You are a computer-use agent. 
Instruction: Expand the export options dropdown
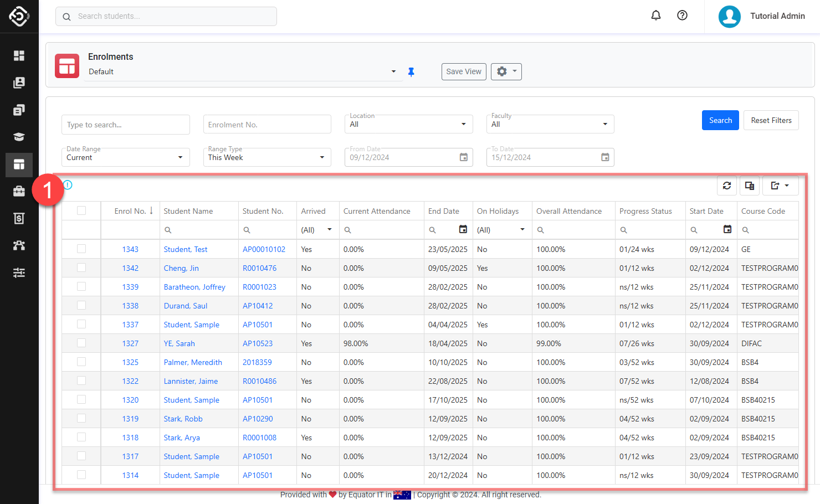click(x=780, y=186)
